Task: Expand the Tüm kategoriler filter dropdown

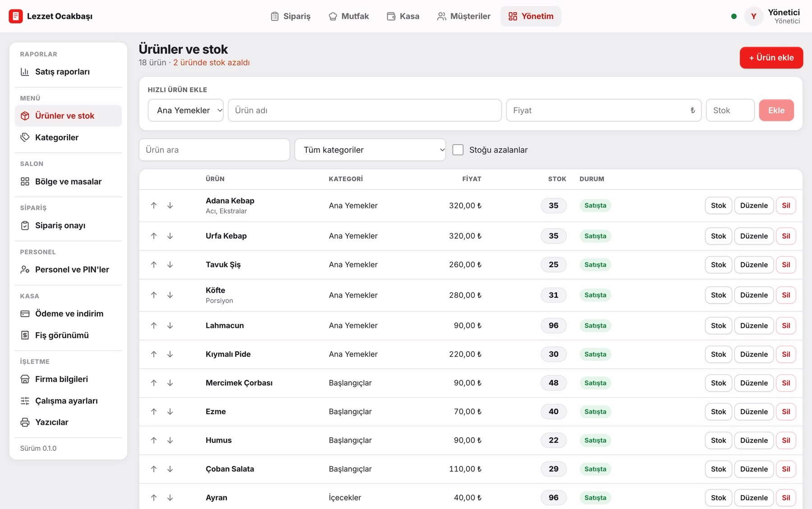Action: (370, 150)
